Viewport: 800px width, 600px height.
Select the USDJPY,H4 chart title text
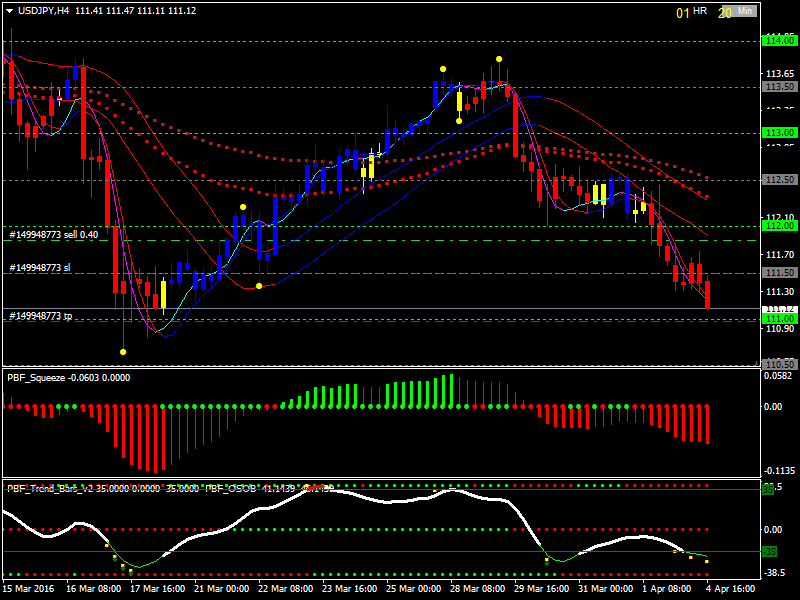pos(43,11)
